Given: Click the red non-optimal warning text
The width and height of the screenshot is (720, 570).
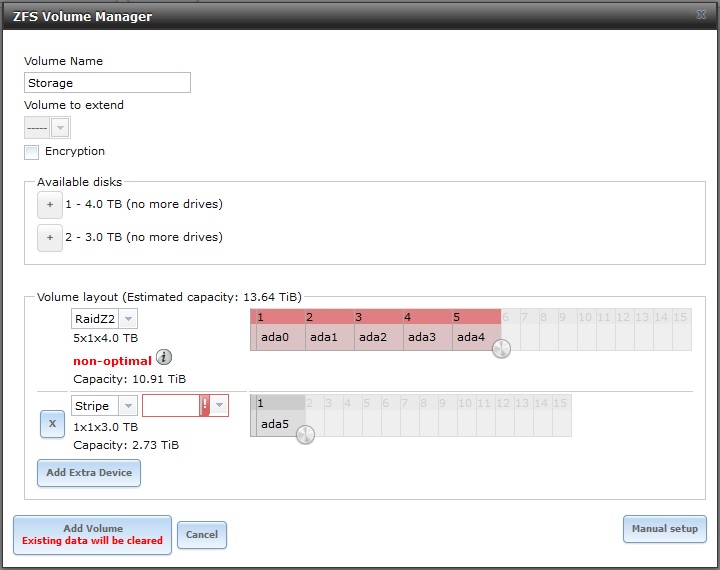Looking at the screenshot, I should click(112, 361).
